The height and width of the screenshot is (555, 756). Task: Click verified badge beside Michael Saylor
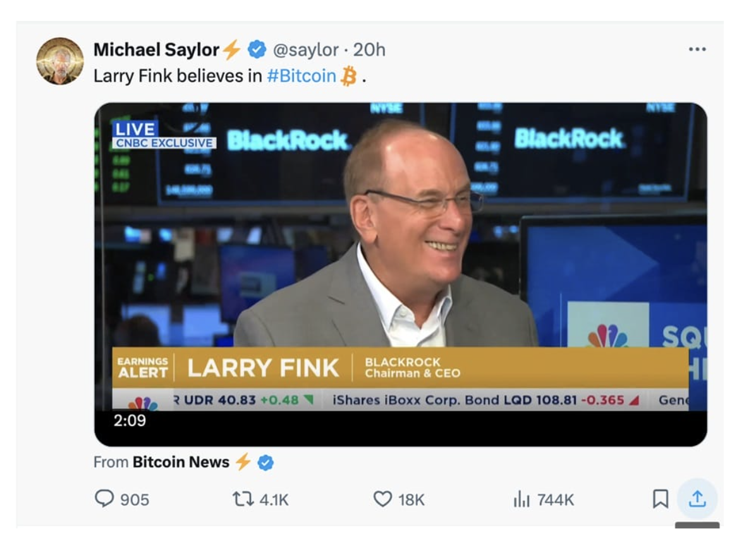257,49
